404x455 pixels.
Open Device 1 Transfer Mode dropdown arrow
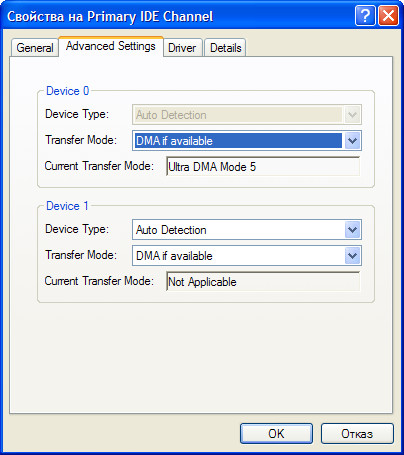(x=352, y=256)
